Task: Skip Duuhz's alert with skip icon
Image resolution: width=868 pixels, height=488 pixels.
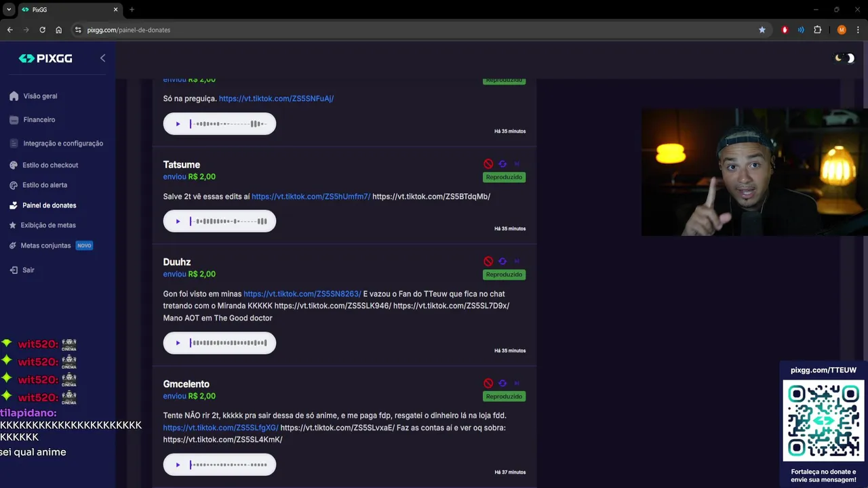Action: 517,261
